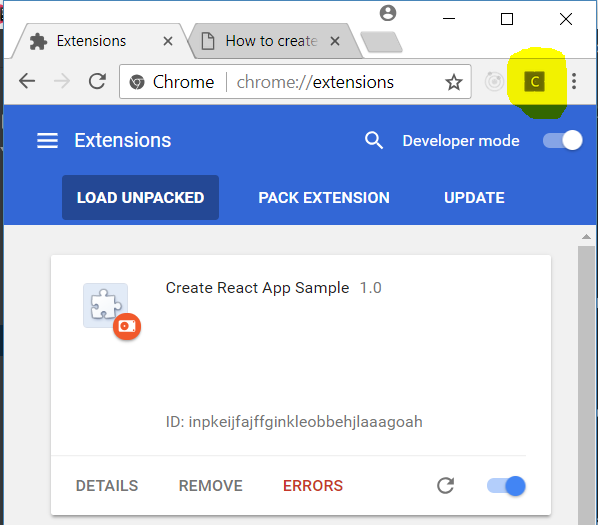Reload the page with the toolbar refresh icon
The height and width of the screenshot is (525, 598).
[x=97, y=81]
